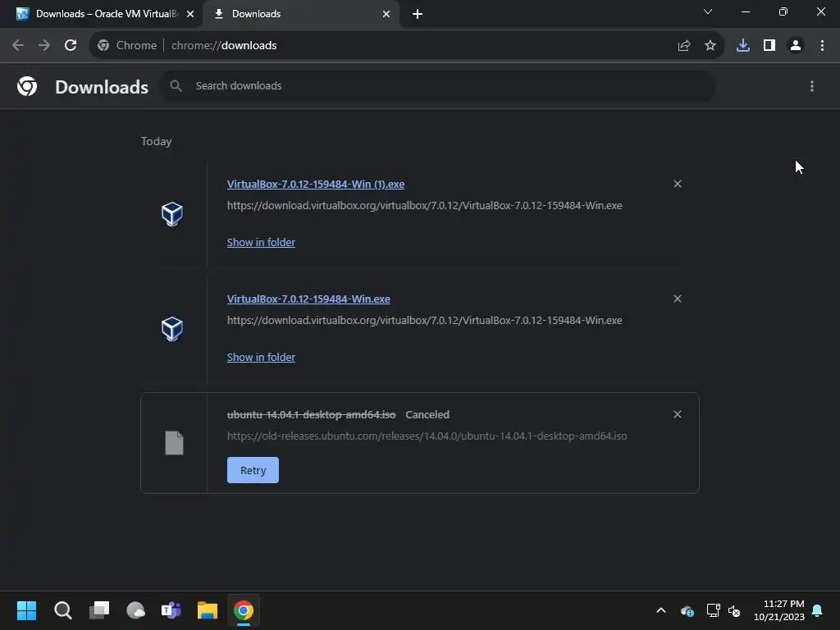The image size is (840, 630).
Task: Focus the Search downloads field
Action: [438, 85]
